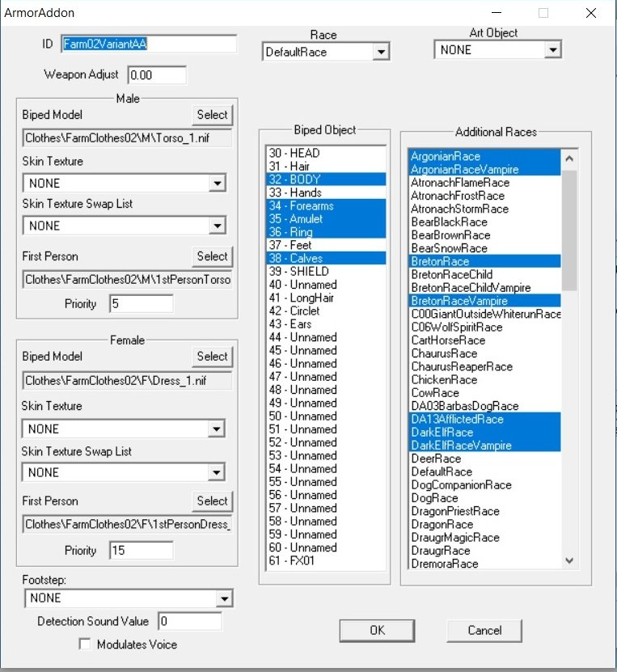Image resolution: width=617 pixels, height=672 pixels.
Task: Click the Weapon Adjust value field
Action: pyautogui.click(x=157, y=75)
